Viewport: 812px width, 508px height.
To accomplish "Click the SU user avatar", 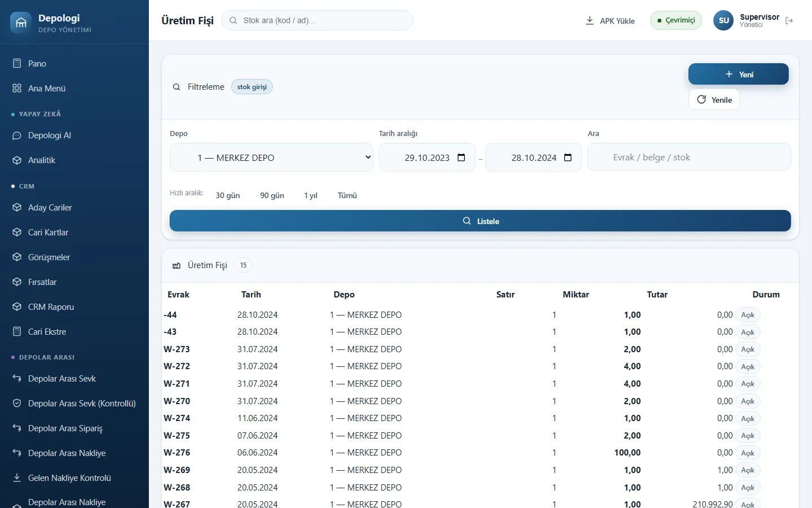I will 723,20.
